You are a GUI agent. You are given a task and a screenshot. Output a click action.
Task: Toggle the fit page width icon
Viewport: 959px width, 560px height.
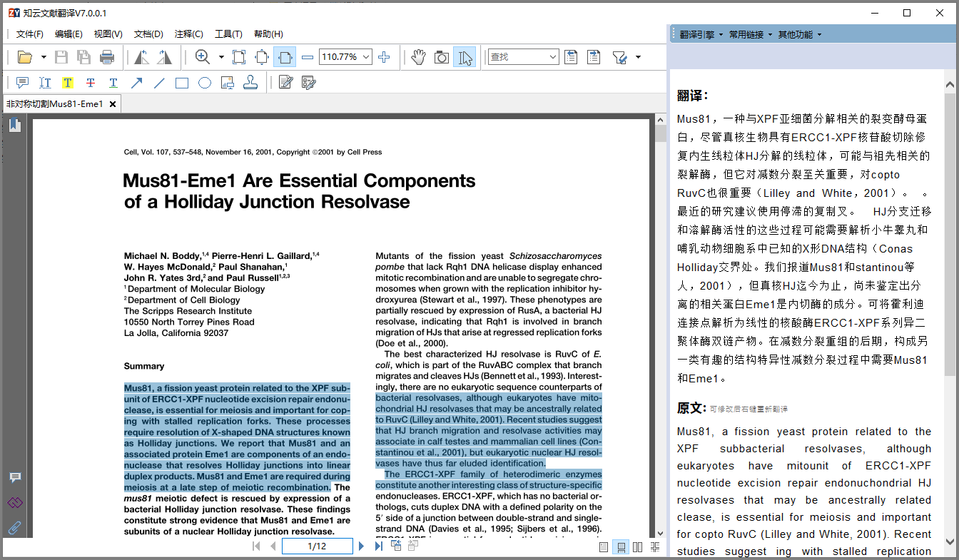[x=285, y=57]
